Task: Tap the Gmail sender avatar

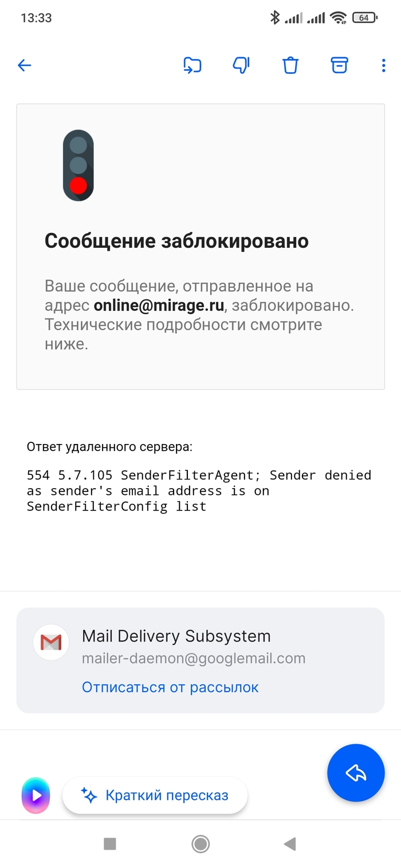Action: (51, 643)
